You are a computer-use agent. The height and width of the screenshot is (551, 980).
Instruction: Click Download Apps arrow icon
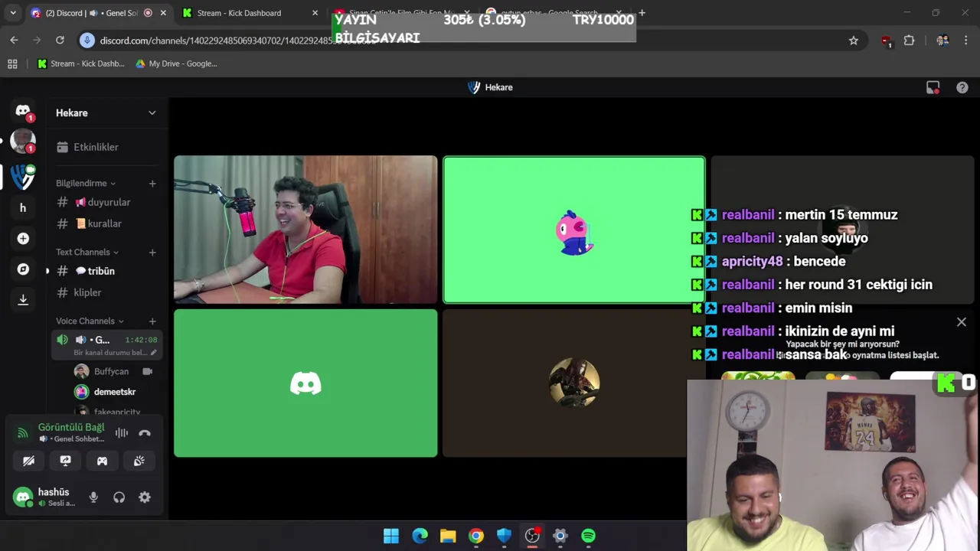point(23,300)
